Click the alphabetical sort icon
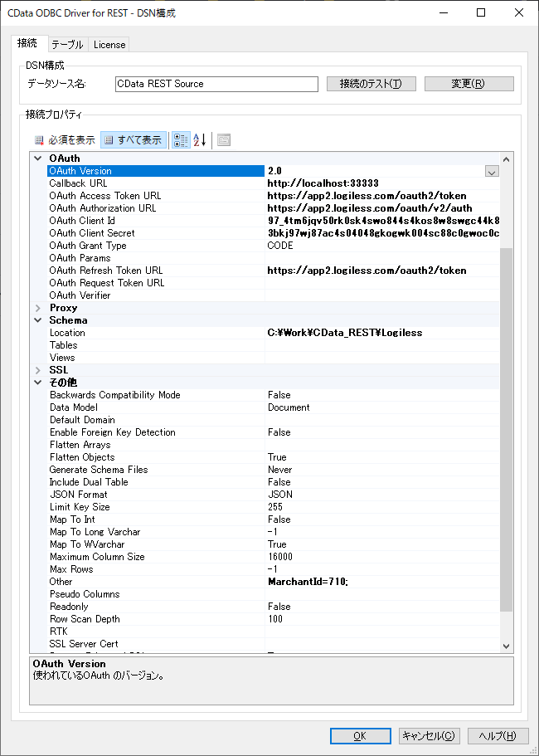The image size is (539, 756). point(200,140)
